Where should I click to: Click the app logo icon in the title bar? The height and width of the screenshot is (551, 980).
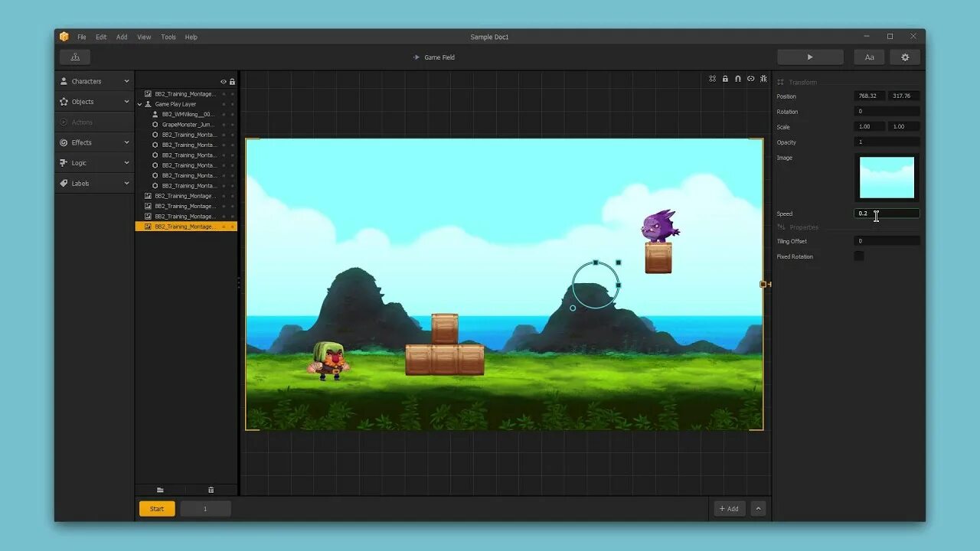click(x=64, y=37)
